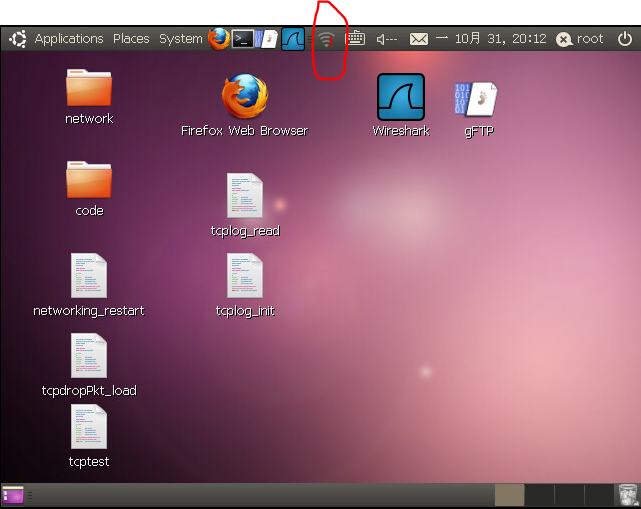Viewport: 641px width, 509px height.
Task: Select the gFTP desktop icon
Action: click(x=478, y=100)
